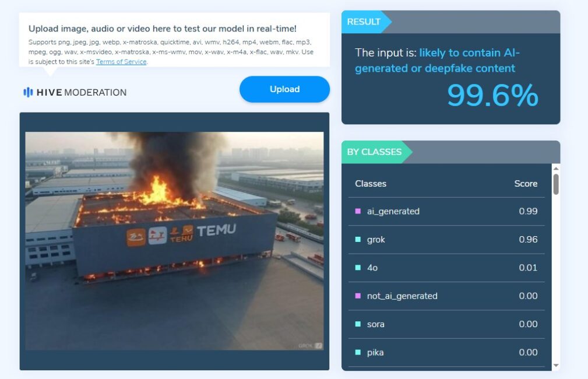Click the Hive Moderation logo icon
Viewport: 588px width, 379px height.
(28, 92)
